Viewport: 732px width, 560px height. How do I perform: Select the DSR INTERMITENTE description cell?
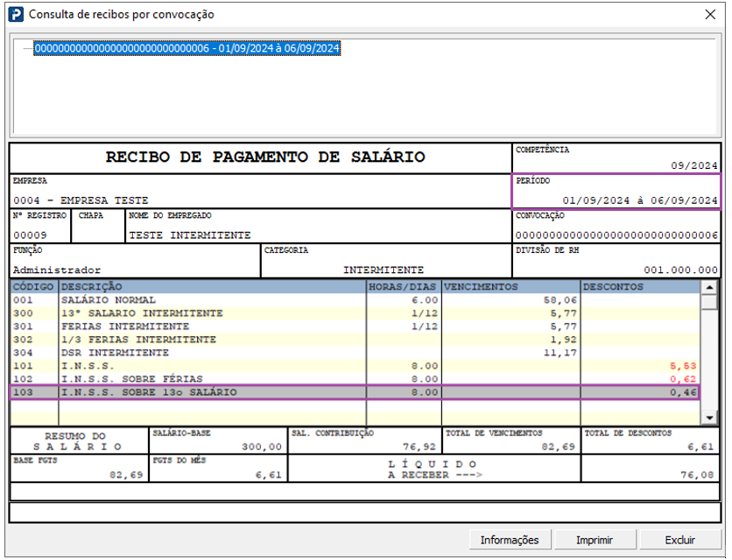[x=115, y=353]
